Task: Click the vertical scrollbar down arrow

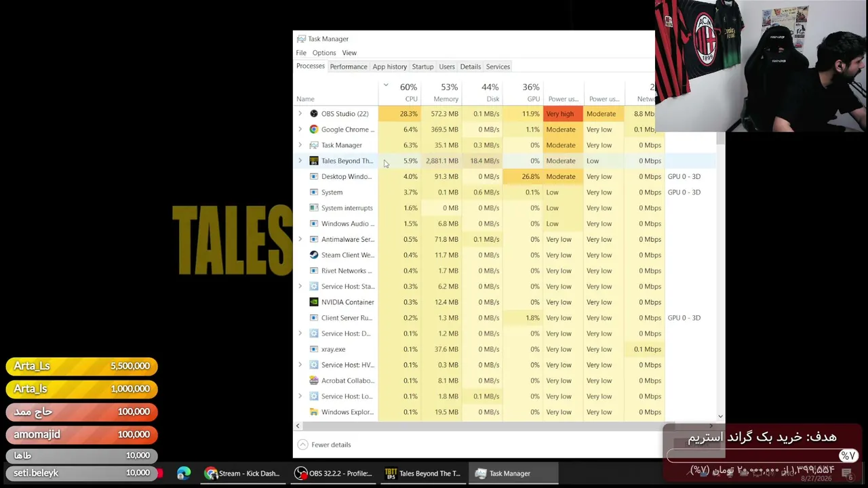Action: click(x=720, y=416)
